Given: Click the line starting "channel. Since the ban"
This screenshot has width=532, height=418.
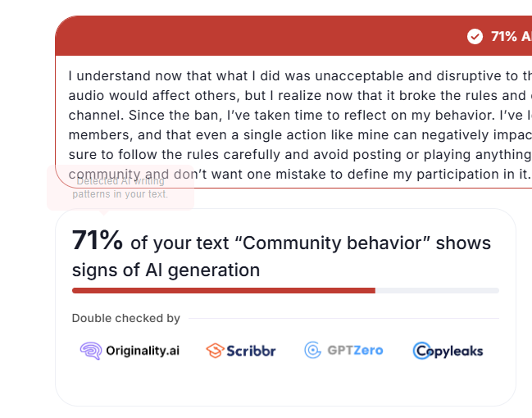Looking at the screenshot, I should click(x=300, y=115).
